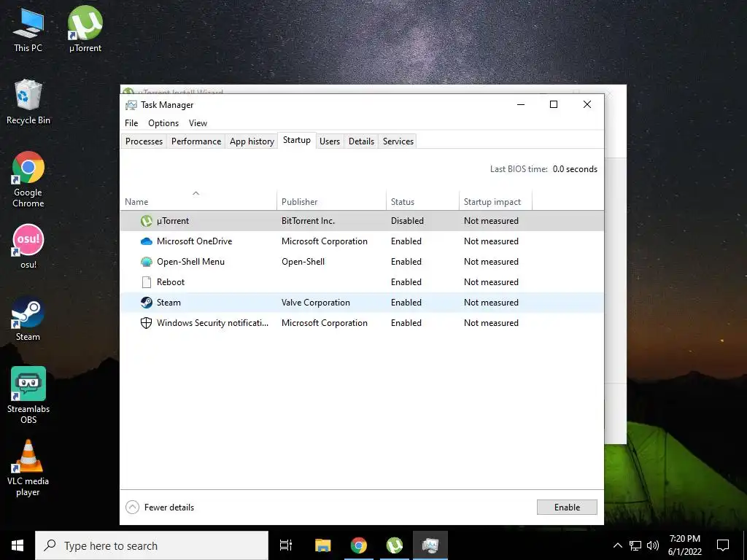Switch to the App history tab
The height and width of the screenshot is (560, 747).
(x=252, y=141)
